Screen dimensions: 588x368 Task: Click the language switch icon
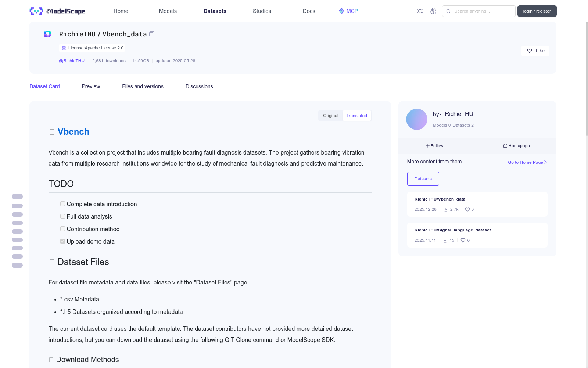[x=433, y=11]
